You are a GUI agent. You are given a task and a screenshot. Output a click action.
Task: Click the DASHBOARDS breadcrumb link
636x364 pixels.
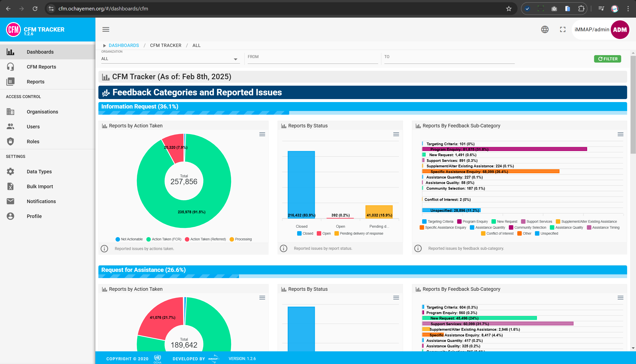coord(123,45)
